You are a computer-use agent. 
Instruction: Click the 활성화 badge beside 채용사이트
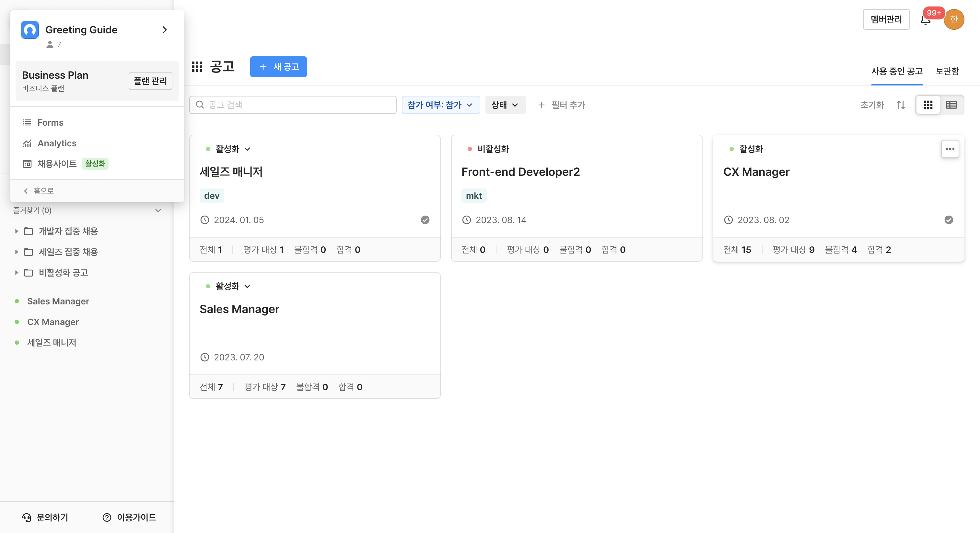pyautogui.click(x=95, y=164)
